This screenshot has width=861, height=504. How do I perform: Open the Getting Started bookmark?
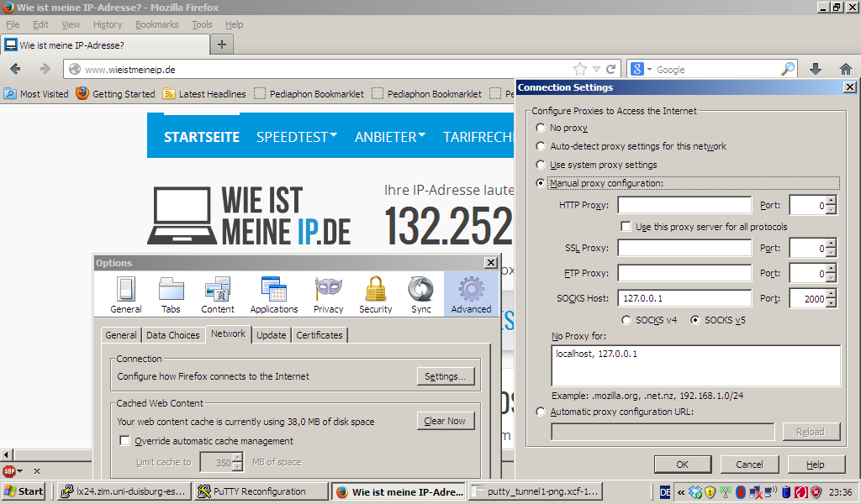[x=115, y=94]
